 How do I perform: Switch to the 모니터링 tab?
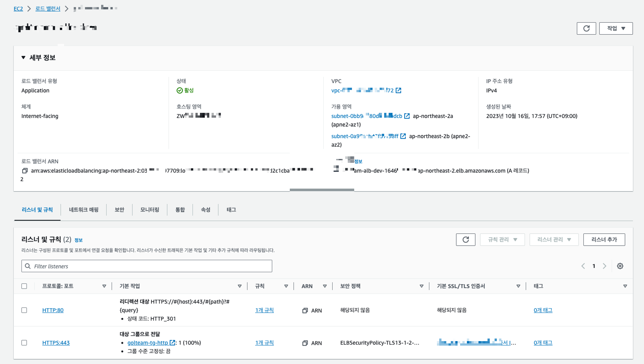[149, 210]
